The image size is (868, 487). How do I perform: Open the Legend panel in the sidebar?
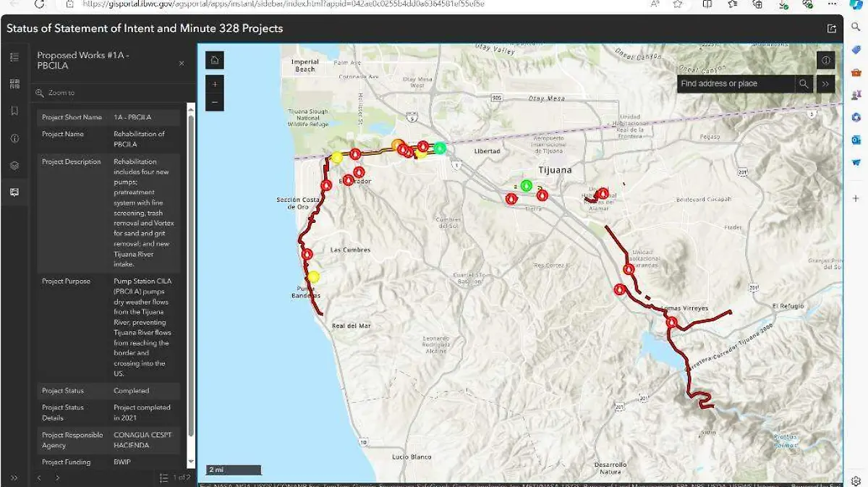[x=14, y=57]
